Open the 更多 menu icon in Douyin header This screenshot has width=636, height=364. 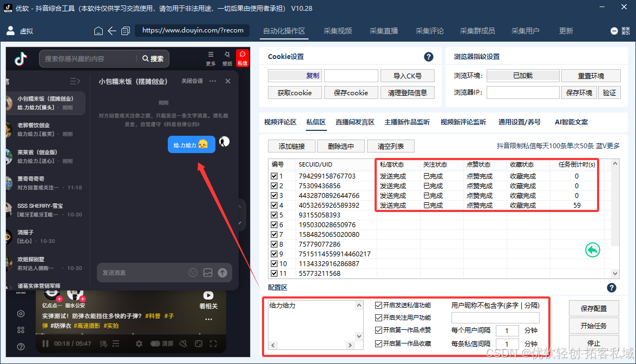click(x=211, y=58)
